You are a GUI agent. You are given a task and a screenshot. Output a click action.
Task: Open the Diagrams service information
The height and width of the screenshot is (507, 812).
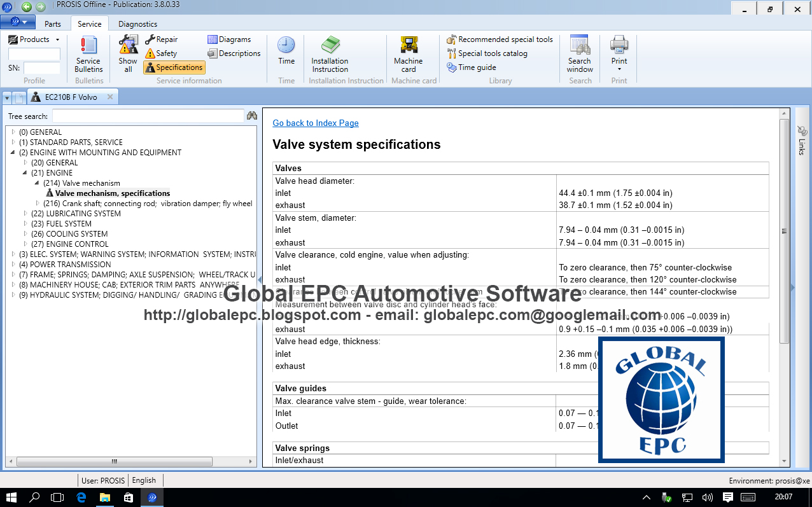pos(229,39)
